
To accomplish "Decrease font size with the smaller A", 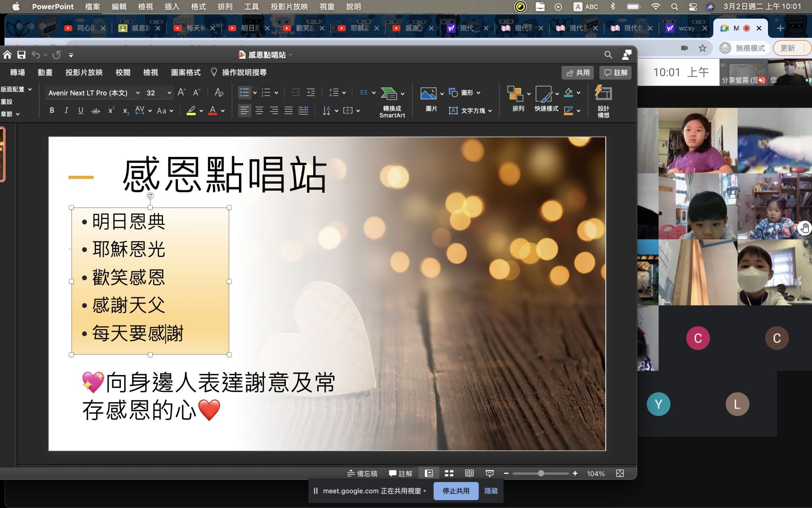I will coord(197,92).
